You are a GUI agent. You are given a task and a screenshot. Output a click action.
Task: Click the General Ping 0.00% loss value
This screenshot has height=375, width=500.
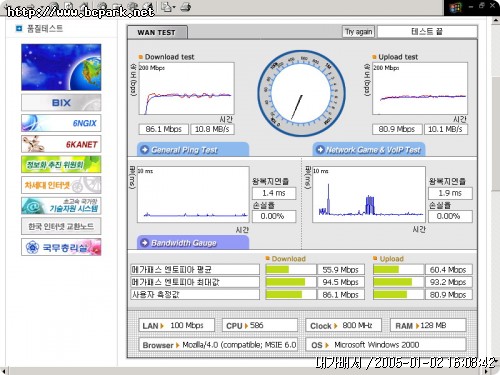point(274,216)
